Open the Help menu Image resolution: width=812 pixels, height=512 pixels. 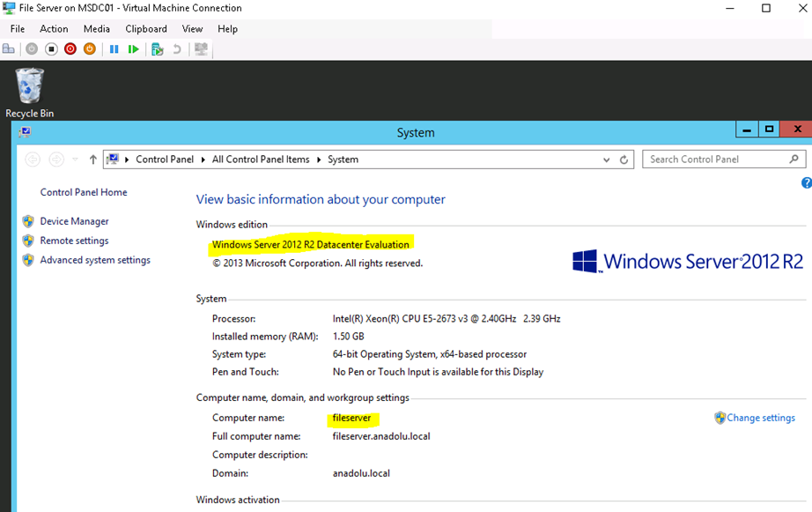(x=227, y=29)
